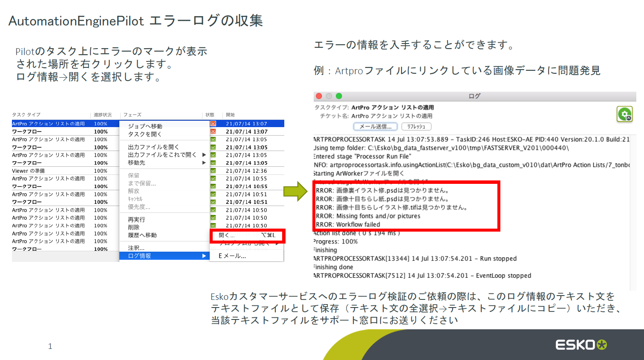Select 再実行 in the context menu

click(137, 219)
